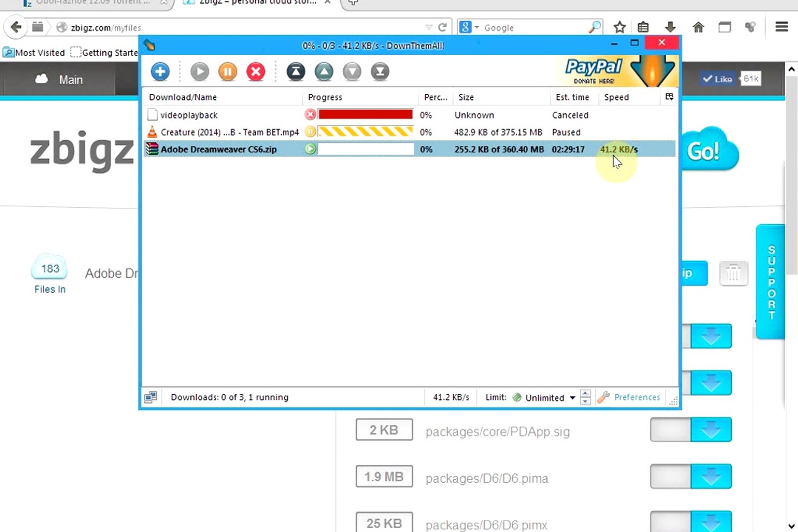Sort by the Download/Name column header
798x532 pixels.
223,97
